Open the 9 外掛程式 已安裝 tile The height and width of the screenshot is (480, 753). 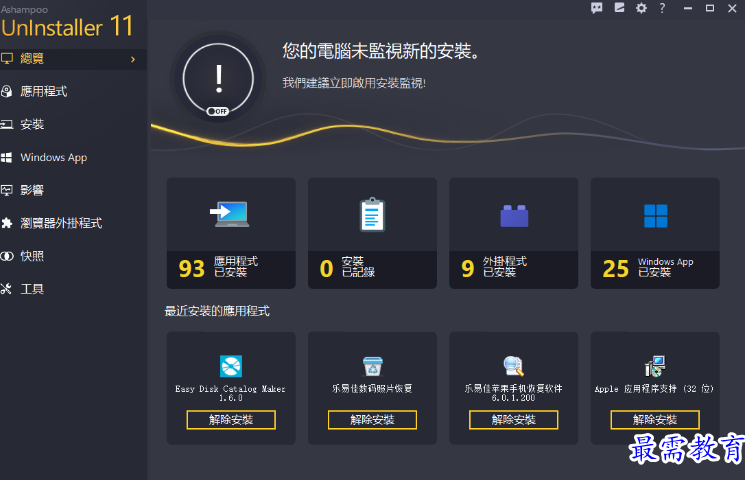click(514, 233)
